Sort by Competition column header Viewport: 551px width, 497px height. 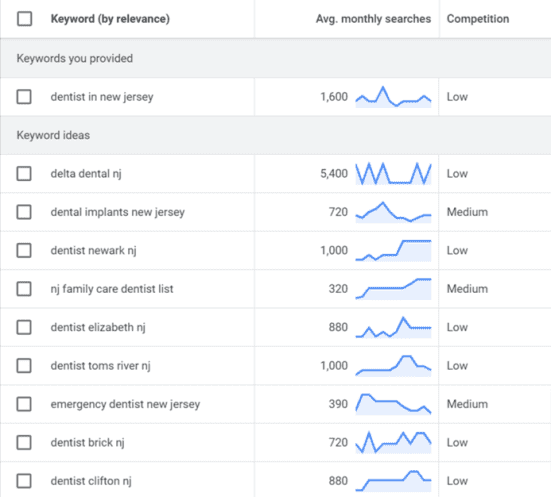[478, 19]
